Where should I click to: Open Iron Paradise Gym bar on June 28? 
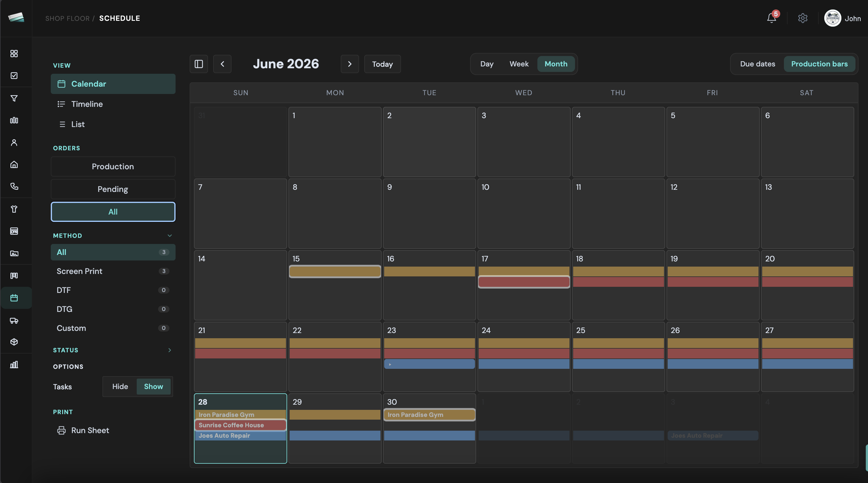tap(240, 414)
